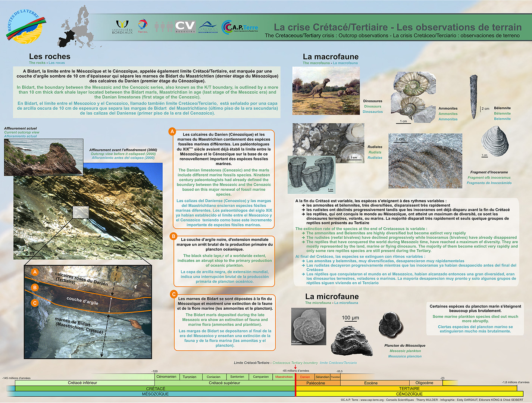Click the 'La macrofaune' heading
The image size is (532, 403).
click(331, 57)
